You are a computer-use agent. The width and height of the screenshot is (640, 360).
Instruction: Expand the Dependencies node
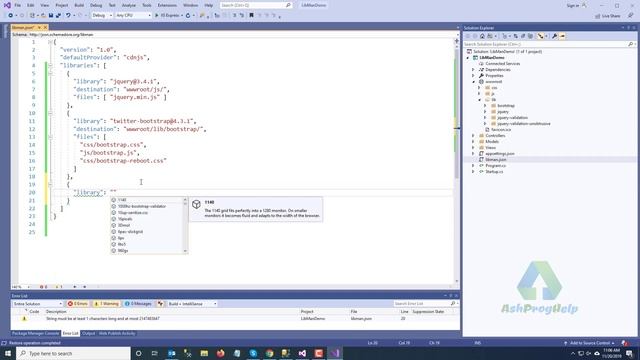coord(473,70)
